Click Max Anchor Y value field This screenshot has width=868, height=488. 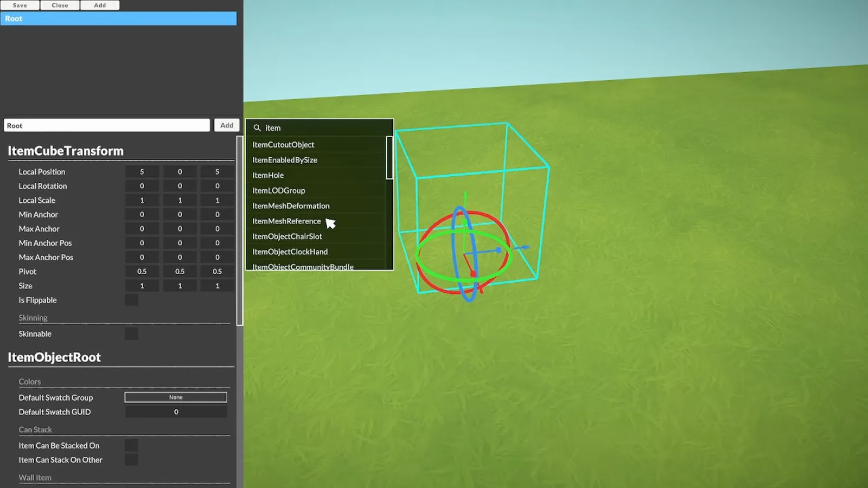click(180, 229)
